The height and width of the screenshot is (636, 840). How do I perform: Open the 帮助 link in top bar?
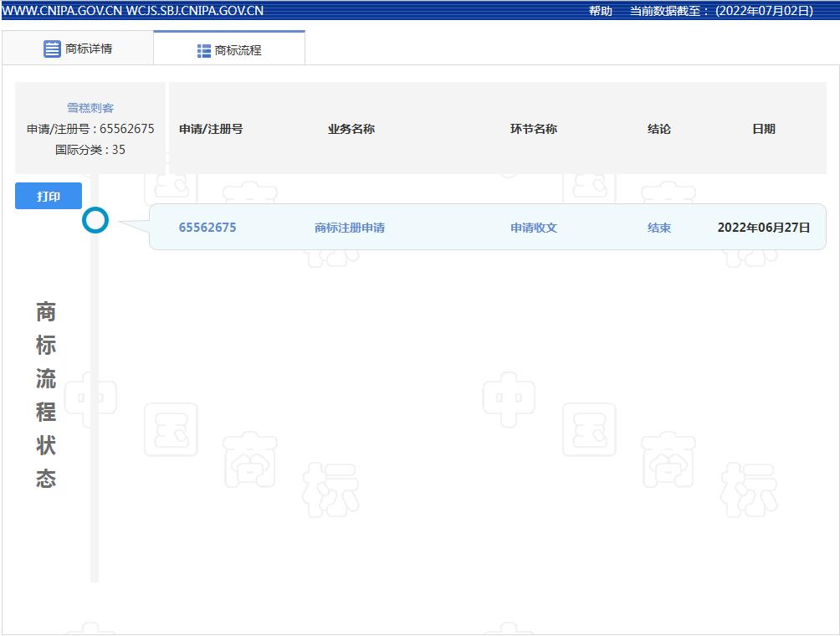click(600, 11)
